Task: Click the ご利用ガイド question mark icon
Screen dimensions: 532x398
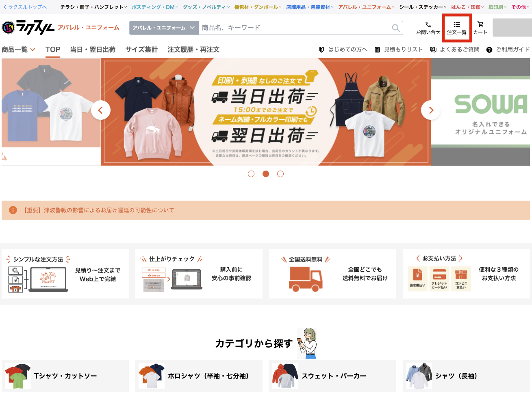Action: point(489,49)
